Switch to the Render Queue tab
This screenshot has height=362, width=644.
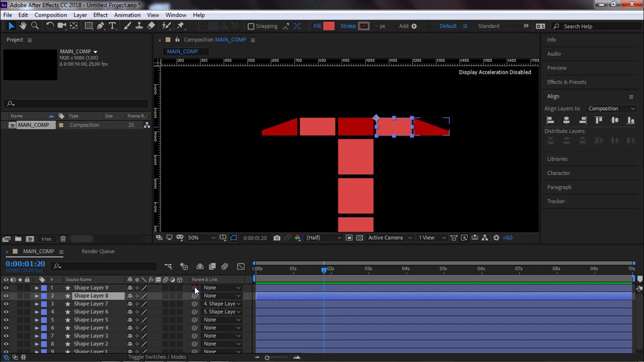[98, 251]
